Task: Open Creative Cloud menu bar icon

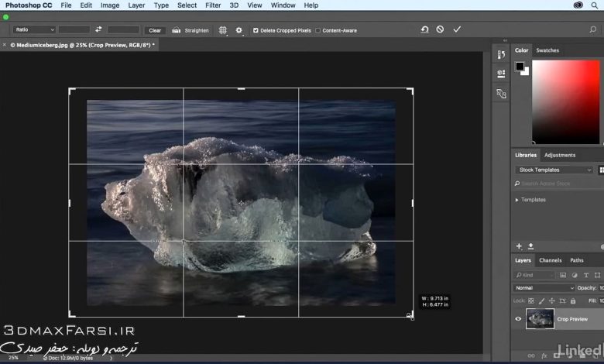Action: 578,5
